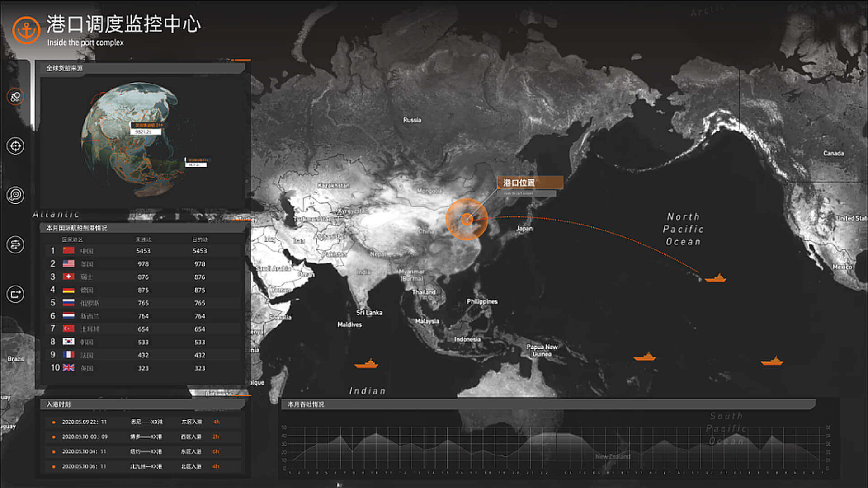Select the ship icon east of Papua New Guinea
Viewport: 868px width, 488px height.
[645, 357]
